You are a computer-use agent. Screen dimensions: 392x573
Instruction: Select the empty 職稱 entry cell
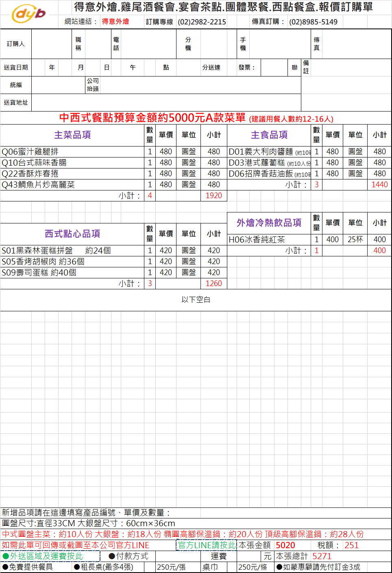tap(98, 44)
